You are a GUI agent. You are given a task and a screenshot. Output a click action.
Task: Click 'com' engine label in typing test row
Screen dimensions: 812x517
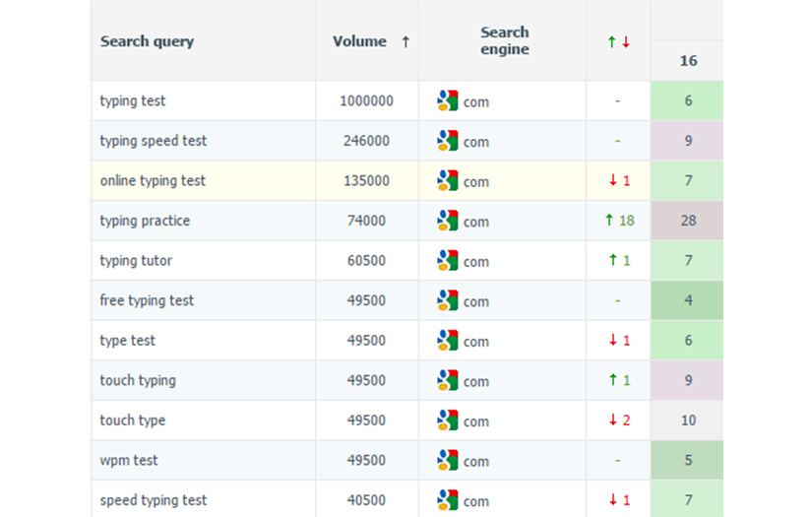point(476,102)
